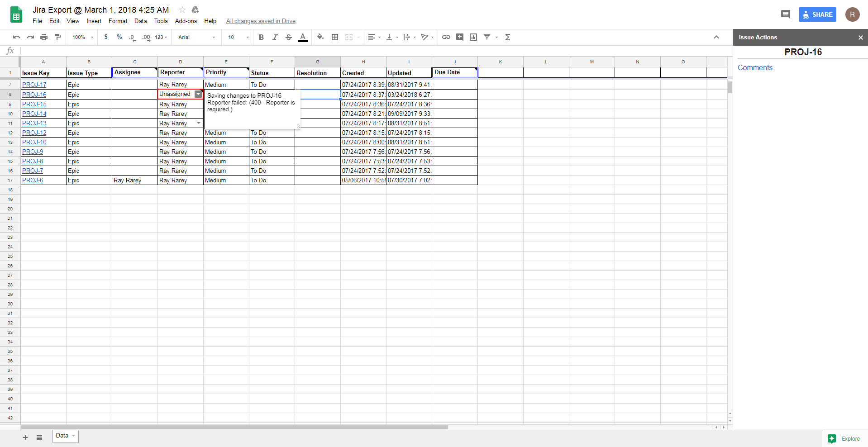Screen dimensions: 868x447
Task: Click the functions sigma icon
Action: point(508,37)
